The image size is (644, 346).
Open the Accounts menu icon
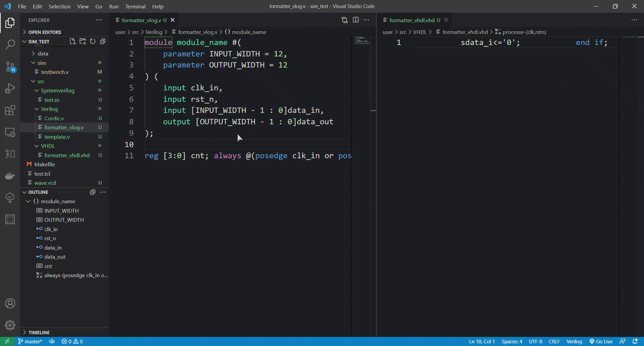(x=10, y=303)
